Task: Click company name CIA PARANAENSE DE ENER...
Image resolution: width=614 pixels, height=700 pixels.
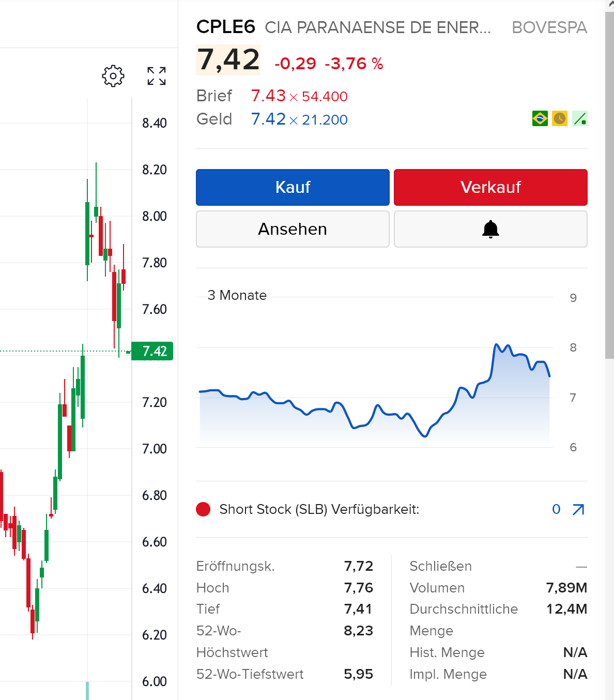Action: (378, 27)
